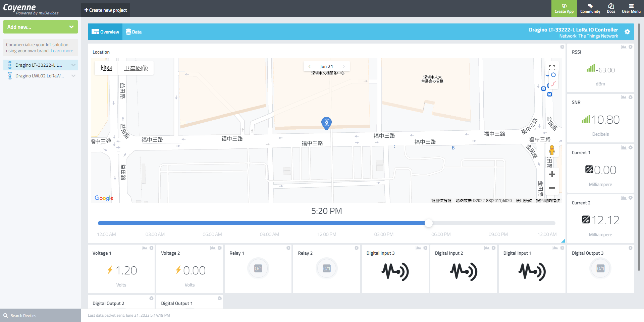Screen dimensions: 644x322
Task: Click the Search Devices field
Action: coord(41,315)
